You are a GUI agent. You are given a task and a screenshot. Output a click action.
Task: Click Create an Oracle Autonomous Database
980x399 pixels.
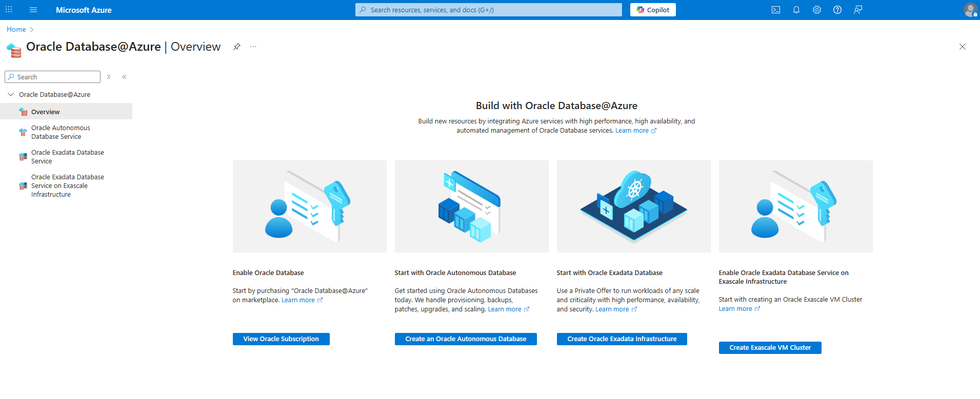[466, 339]
